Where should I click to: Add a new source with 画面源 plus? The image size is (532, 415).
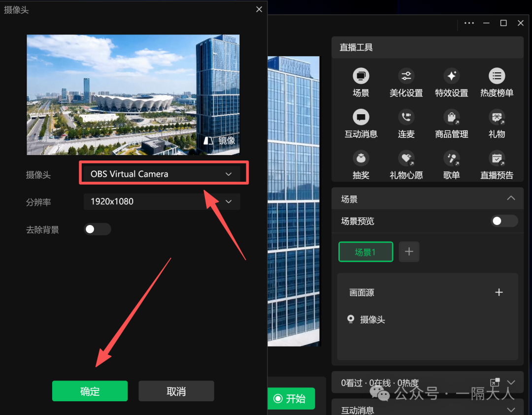point(499,292)
